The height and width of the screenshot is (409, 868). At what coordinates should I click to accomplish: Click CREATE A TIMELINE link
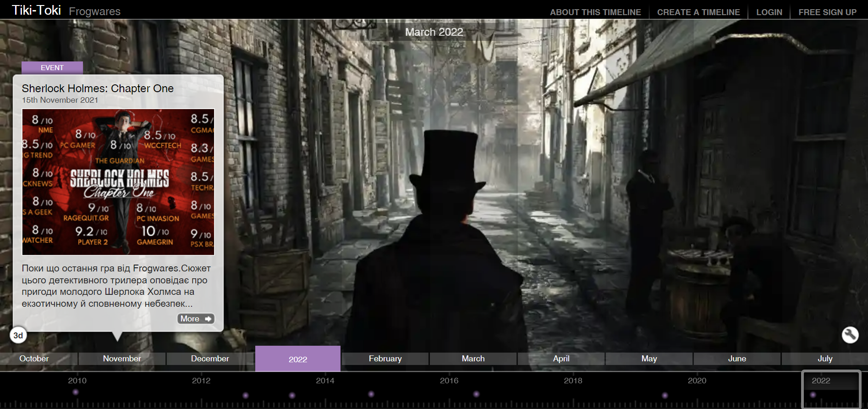pyautogui.click(x=698, y=12)
